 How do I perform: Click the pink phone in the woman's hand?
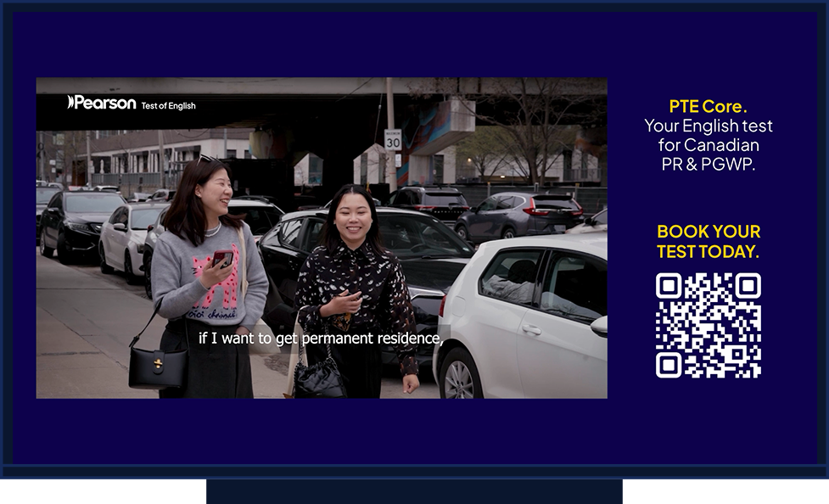(222, 258)
